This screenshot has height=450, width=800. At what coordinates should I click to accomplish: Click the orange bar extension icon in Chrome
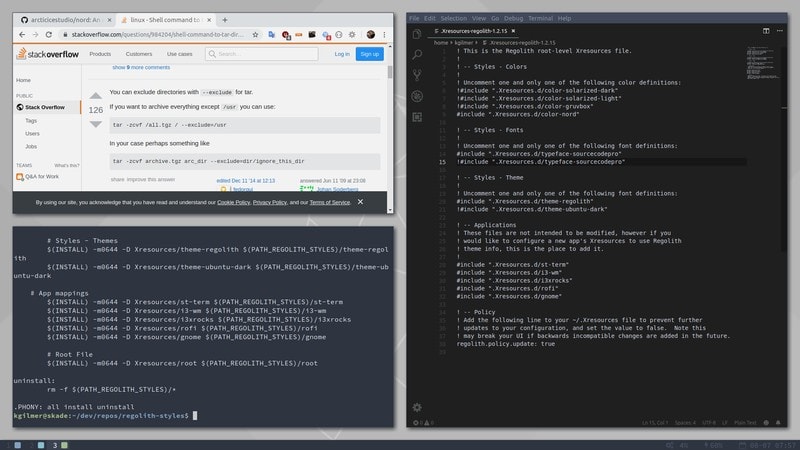tap(298, 35)
